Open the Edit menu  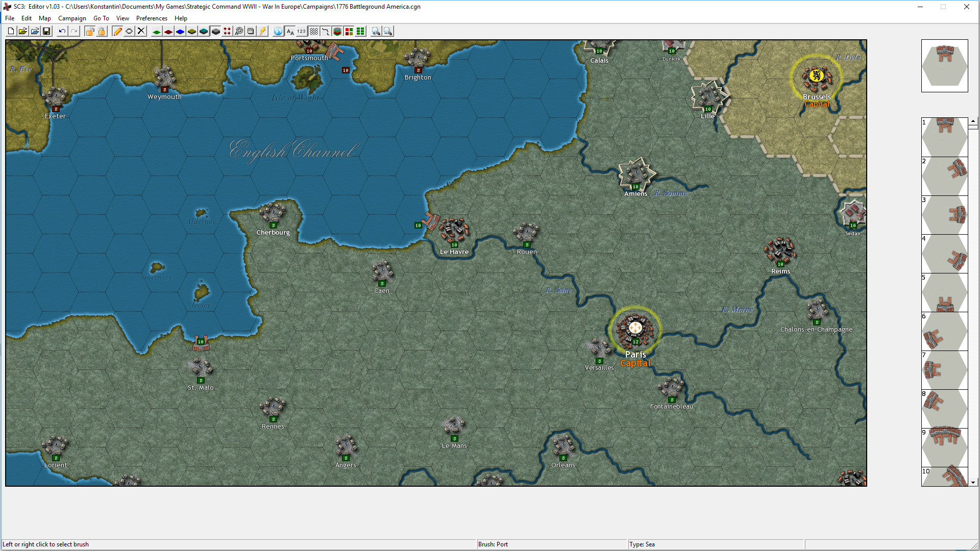tap(27, 18)
